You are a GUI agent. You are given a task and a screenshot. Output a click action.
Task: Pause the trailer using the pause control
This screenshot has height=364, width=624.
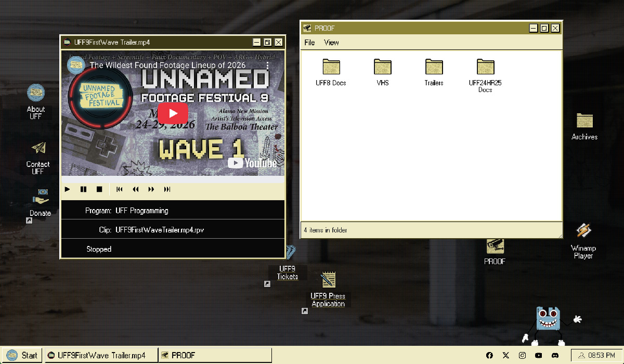[x=83, y=189]
